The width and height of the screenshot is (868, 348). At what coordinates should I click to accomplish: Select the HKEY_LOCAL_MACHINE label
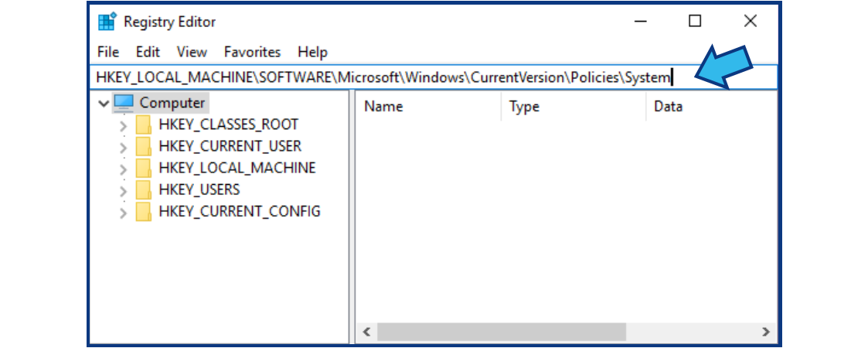[237, 168]
